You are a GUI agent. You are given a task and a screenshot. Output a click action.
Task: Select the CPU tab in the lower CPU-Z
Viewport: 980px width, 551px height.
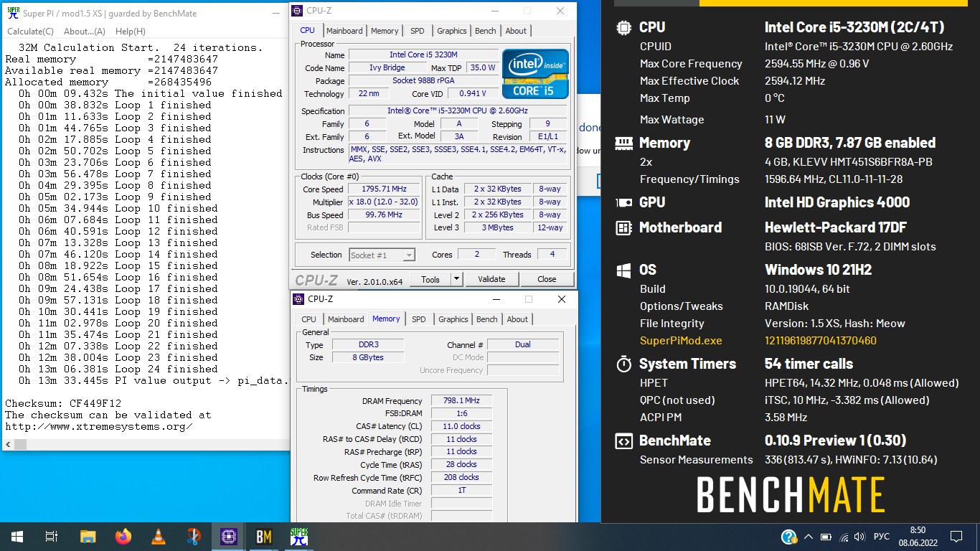308,319
